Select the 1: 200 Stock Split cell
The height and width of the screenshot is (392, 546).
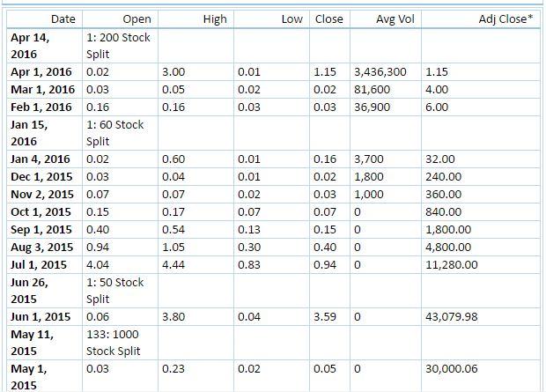(x=115, y=45)
